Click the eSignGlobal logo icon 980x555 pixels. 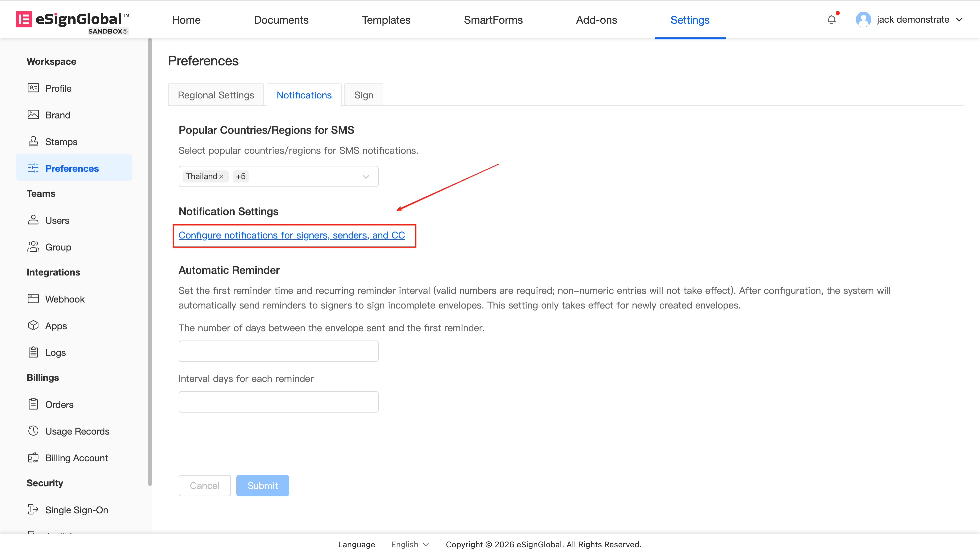click(x=24, y=19)
